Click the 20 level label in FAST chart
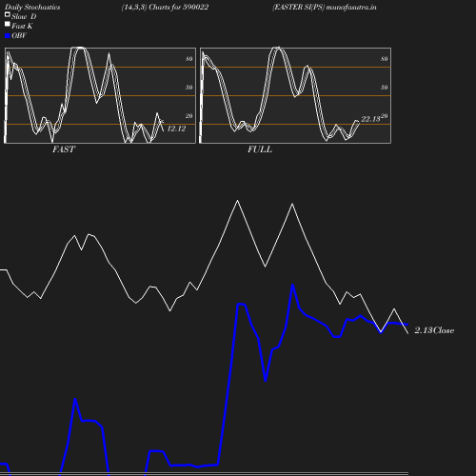 [189, 116]
